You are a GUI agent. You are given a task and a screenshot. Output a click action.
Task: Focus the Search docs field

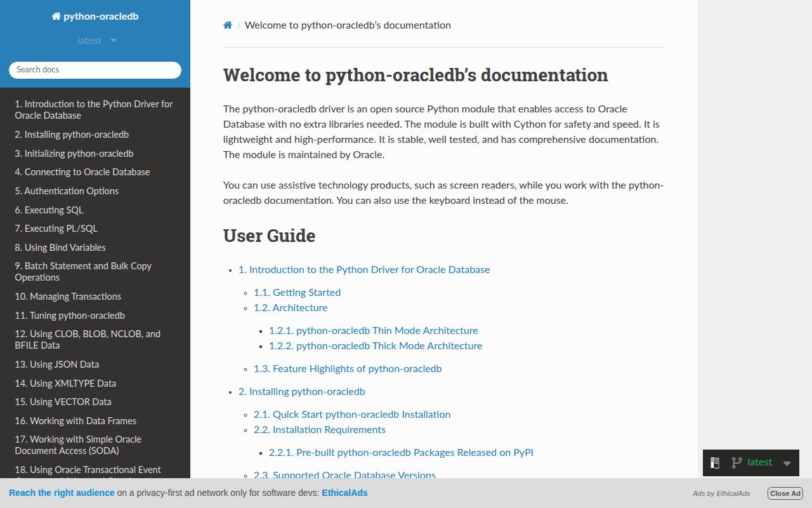[x=95, y=70]
